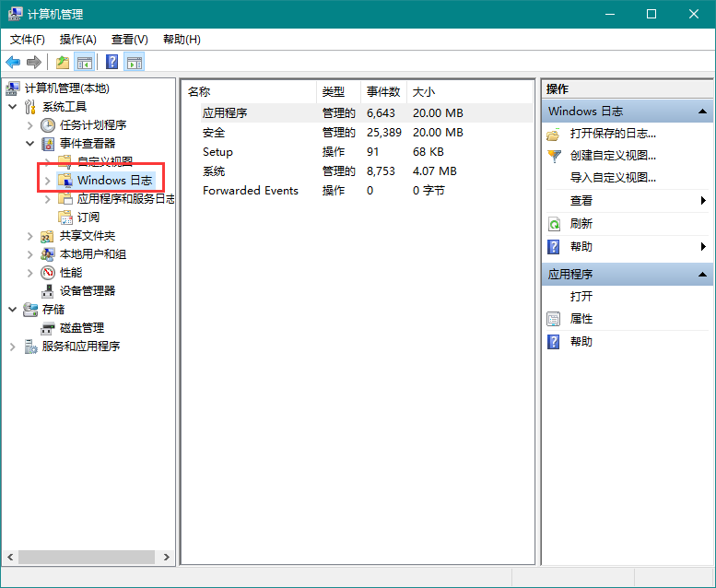Click the 设备管理器 icon

[x=48, y=291]
